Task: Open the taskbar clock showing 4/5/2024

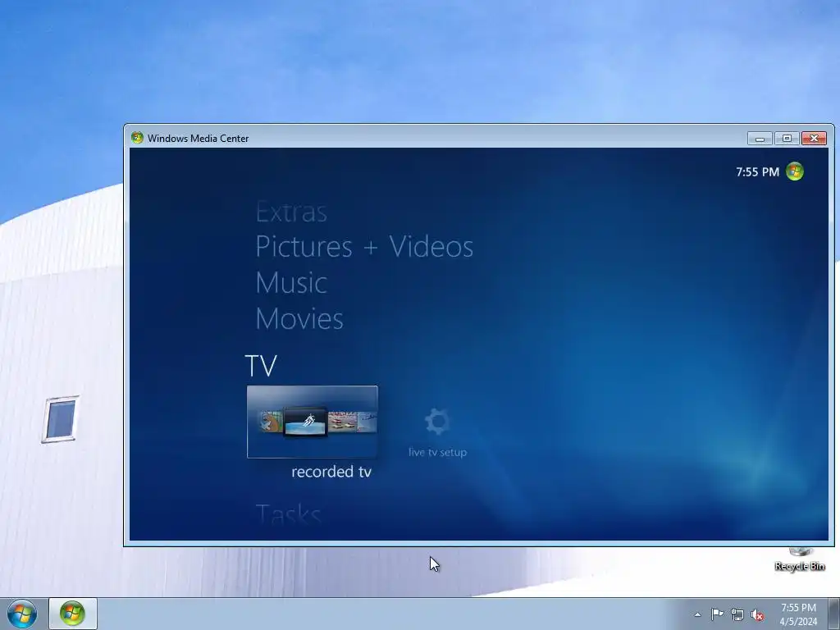Action: point(798,614)
